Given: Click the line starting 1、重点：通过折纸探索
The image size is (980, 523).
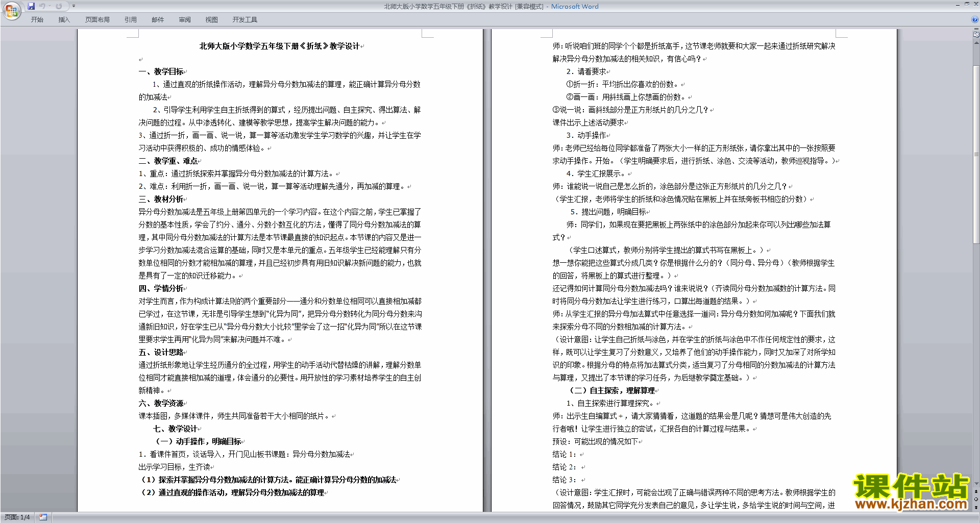Looking at the screenshot, I should tap(236, 173).
